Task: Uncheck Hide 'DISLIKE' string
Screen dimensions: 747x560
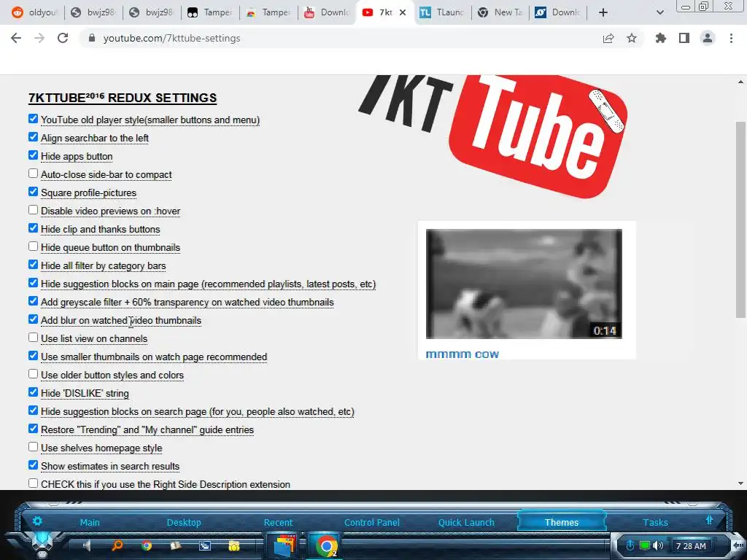Action: tap(33, 392)
